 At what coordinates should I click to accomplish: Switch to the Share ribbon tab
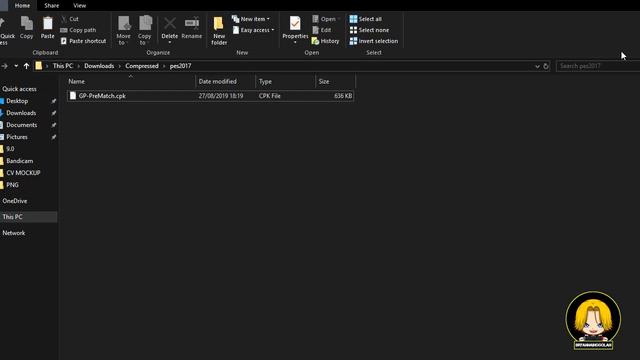51,5
